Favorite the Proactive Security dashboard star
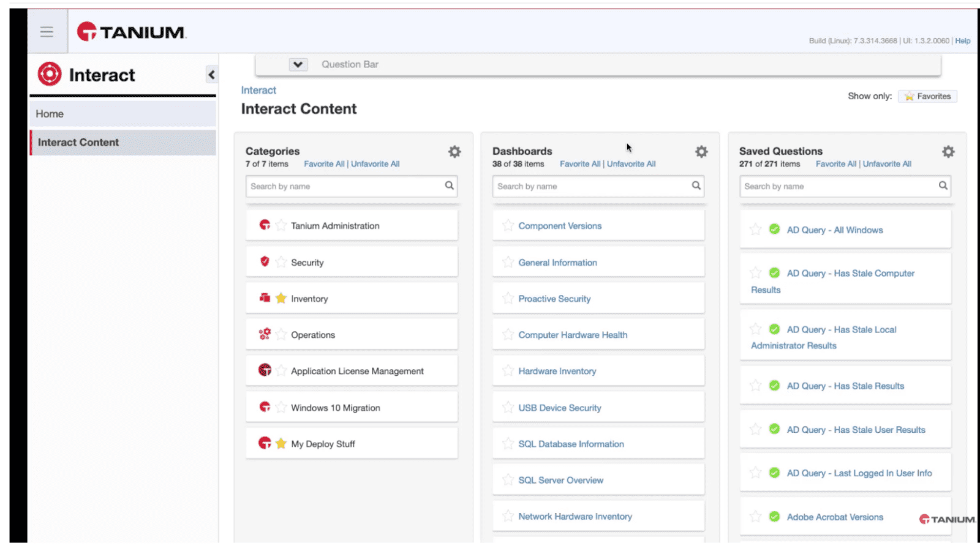Screen dimensions: 980x551 508,298
